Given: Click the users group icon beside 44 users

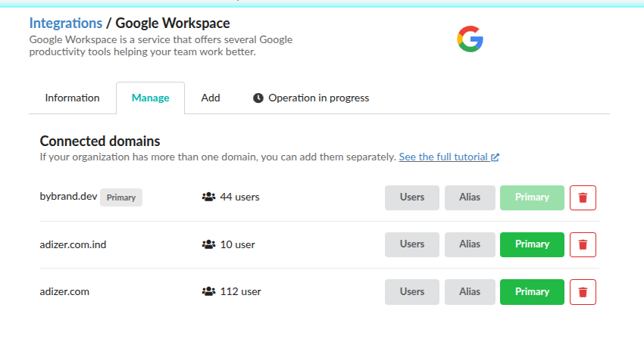Looking at the screenshot, I should tap(208, 197).
